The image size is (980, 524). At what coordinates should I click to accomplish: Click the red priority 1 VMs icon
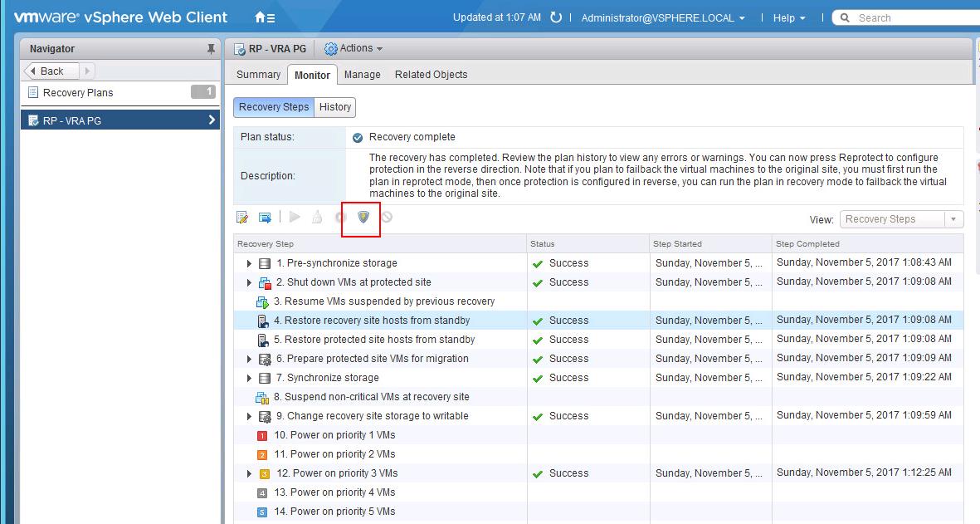coord(262,436)
